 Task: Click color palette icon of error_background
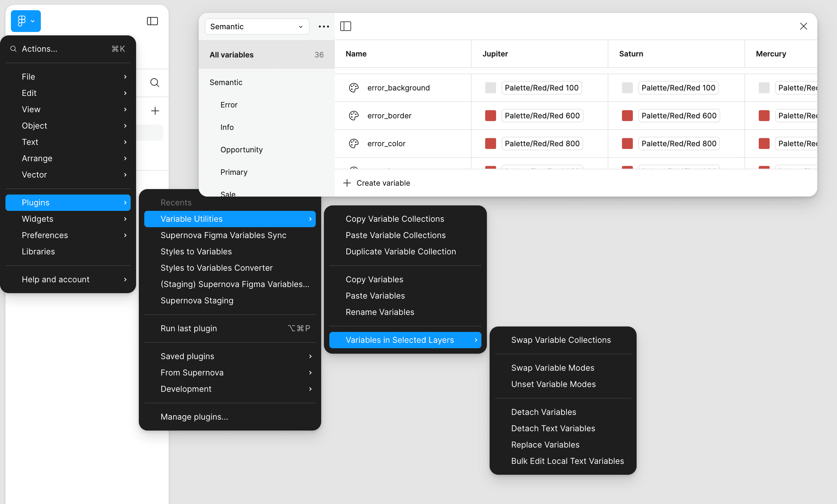354,88
